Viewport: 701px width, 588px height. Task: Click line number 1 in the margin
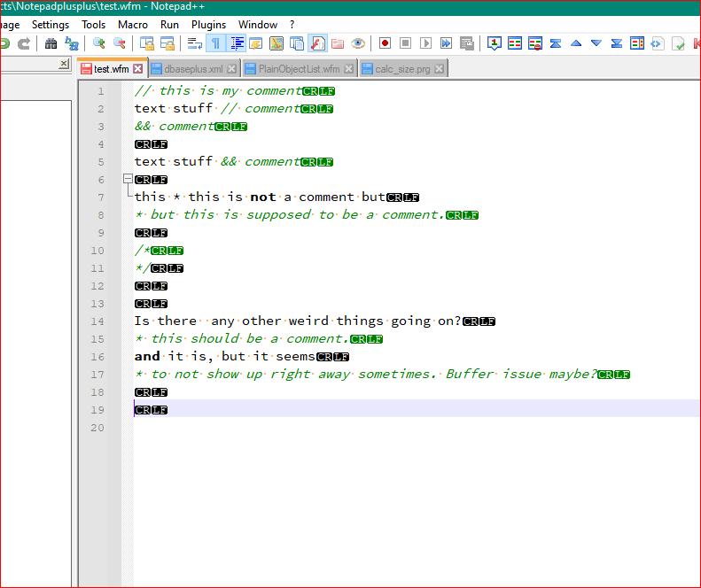point(101,91)
